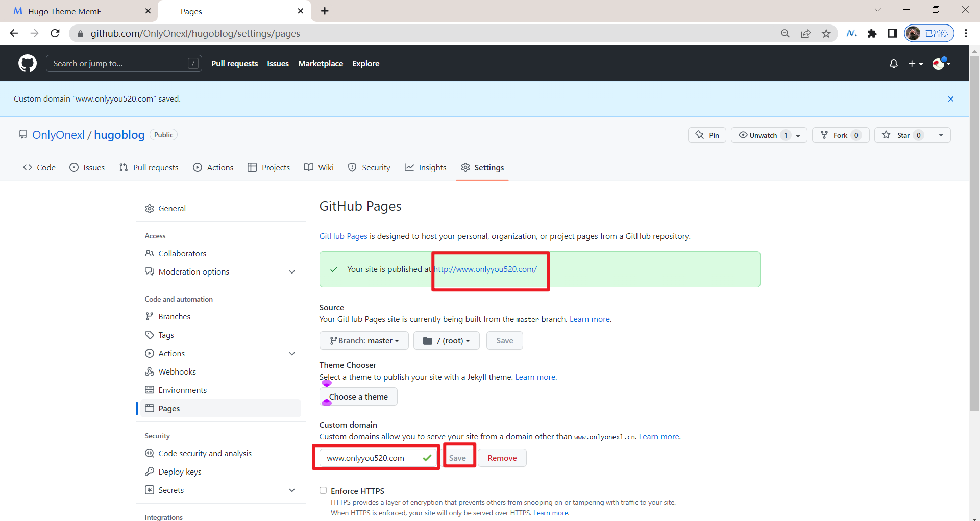Open Collaborators in sidebar
The image size is (980, 521).
220,253
